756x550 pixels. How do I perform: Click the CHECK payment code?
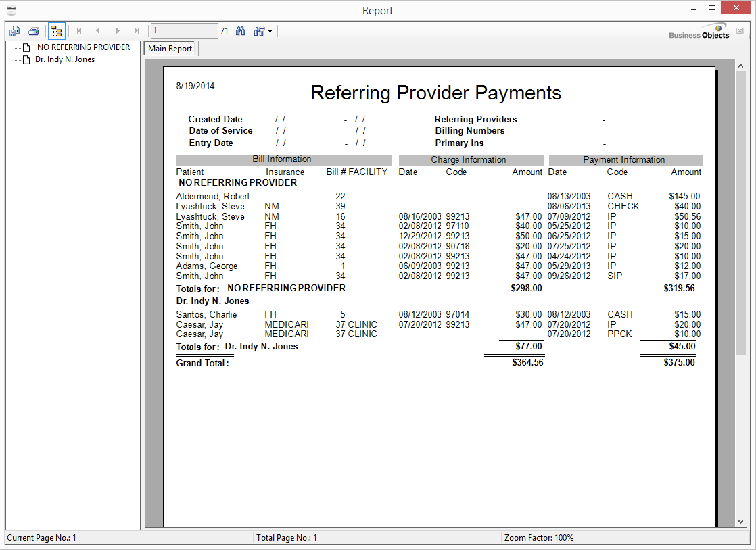click(623, 206)
